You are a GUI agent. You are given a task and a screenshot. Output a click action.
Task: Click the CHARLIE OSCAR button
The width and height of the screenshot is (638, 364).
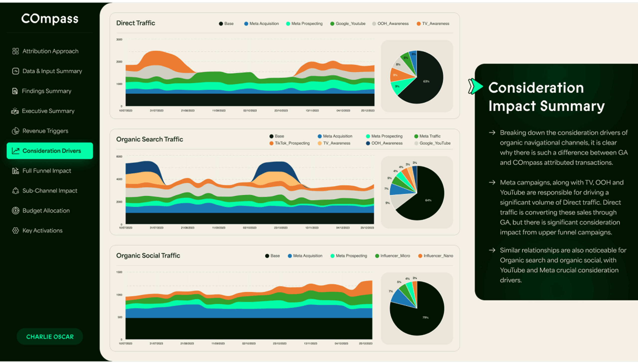(x=50, y=337)
